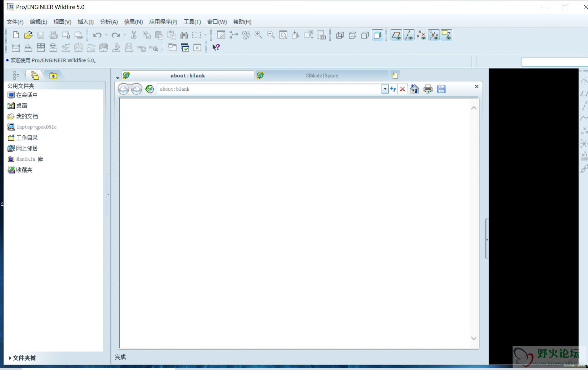This screenshot has width=588, height=370.
Task: Open the 编辑(E) menu
Action: click(38, 22)
